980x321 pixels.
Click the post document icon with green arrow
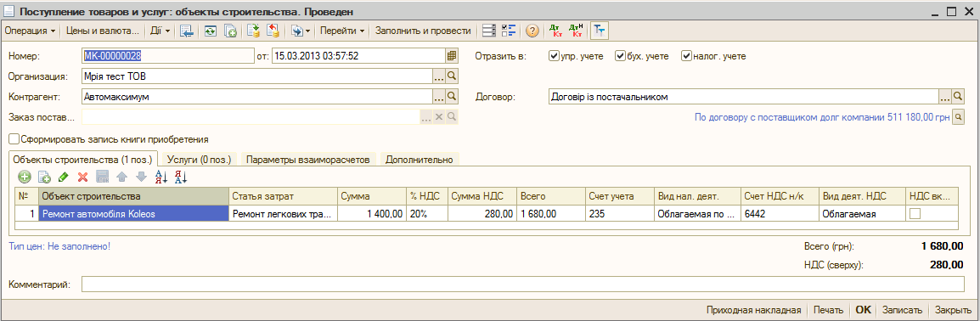pos(253,30)
